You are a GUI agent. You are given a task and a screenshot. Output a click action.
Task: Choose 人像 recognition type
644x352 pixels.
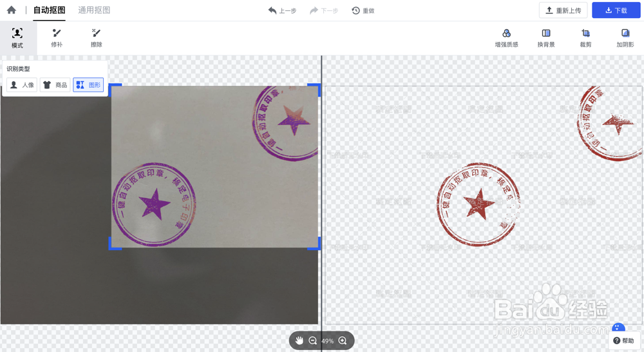tap(22, 84)
